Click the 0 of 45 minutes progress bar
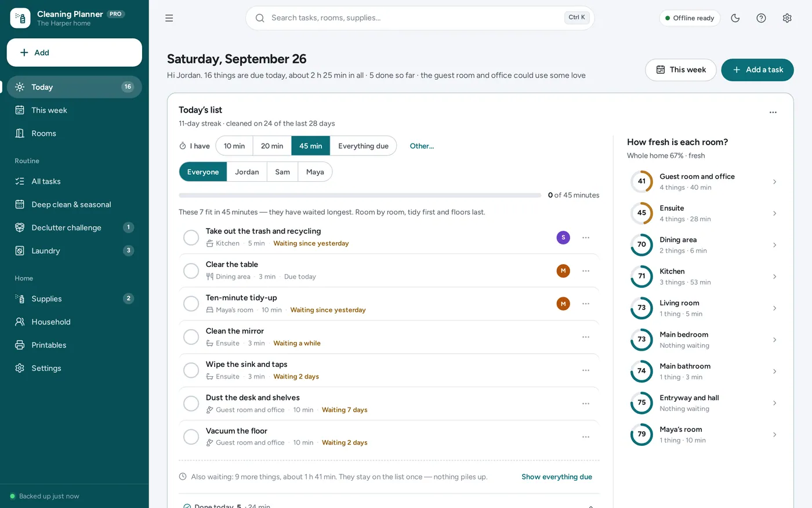This screenshot has width=812, height=508. click(x=360, y=195)
